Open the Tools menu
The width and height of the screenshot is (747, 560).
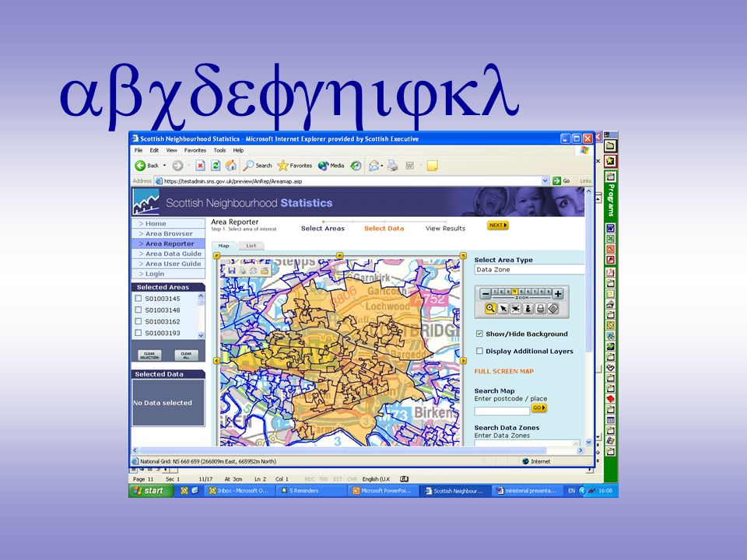click(x=219, y=150)
